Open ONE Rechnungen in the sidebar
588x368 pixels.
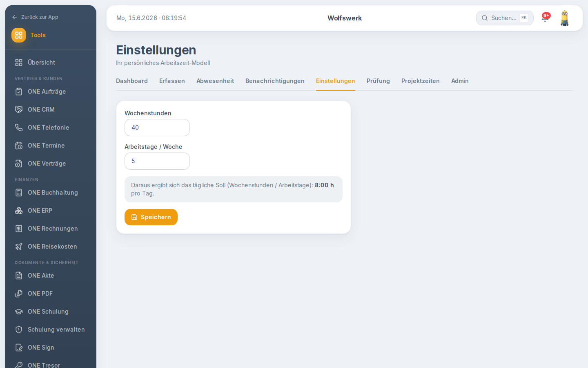51,229
